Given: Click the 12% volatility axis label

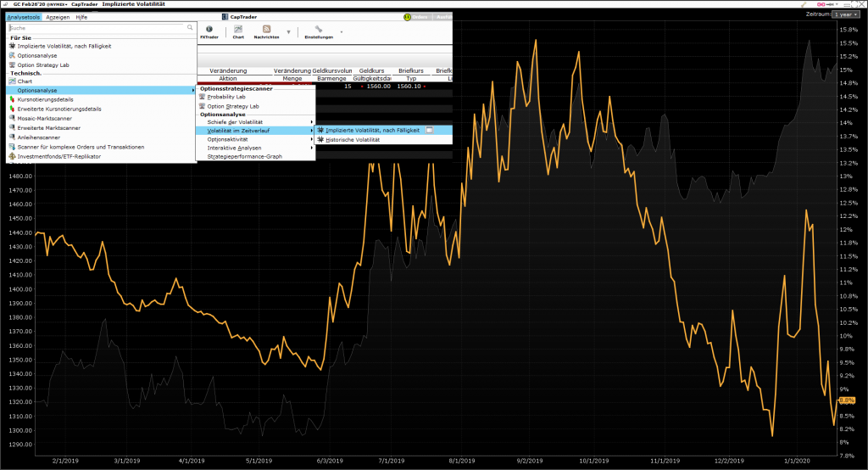Looking at the screenshot, I should (x=846, y=229).
